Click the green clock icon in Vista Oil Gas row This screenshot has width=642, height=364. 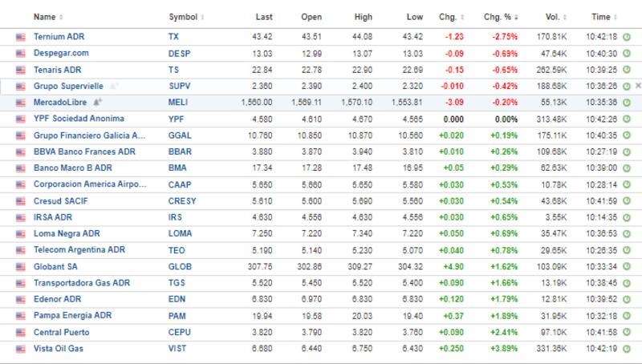coord(626,349)
